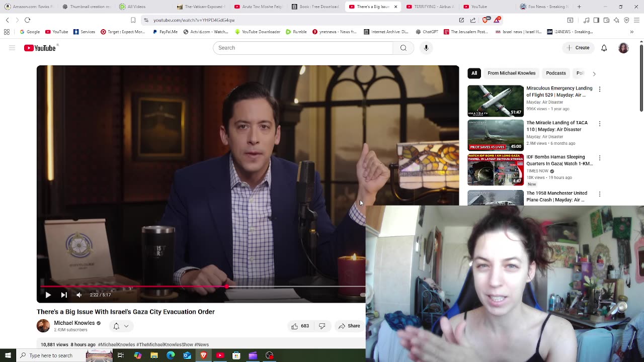The image size is (644, 362).
Task: Open Michael Knowles channel avatar
Action: pos(43,326)
